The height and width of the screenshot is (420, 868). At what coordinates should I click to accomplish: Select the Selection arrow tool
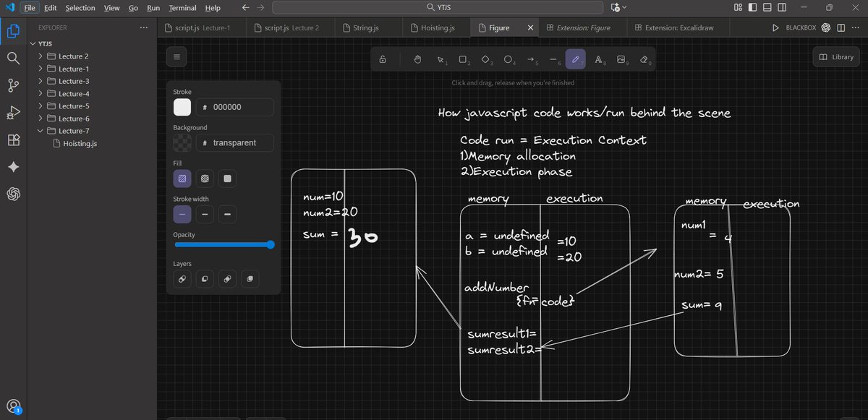pos(441,60)
